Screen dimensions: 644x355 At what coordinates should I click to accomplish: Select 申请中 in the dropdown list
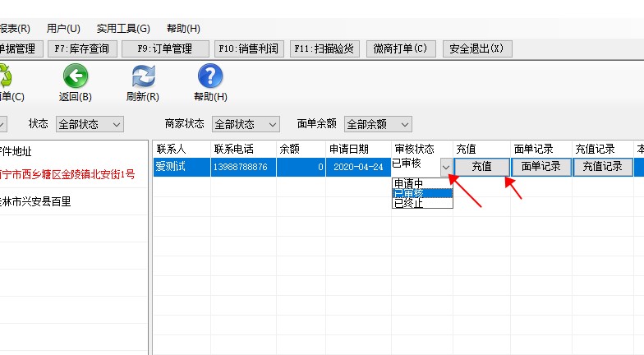pos(421,182)
